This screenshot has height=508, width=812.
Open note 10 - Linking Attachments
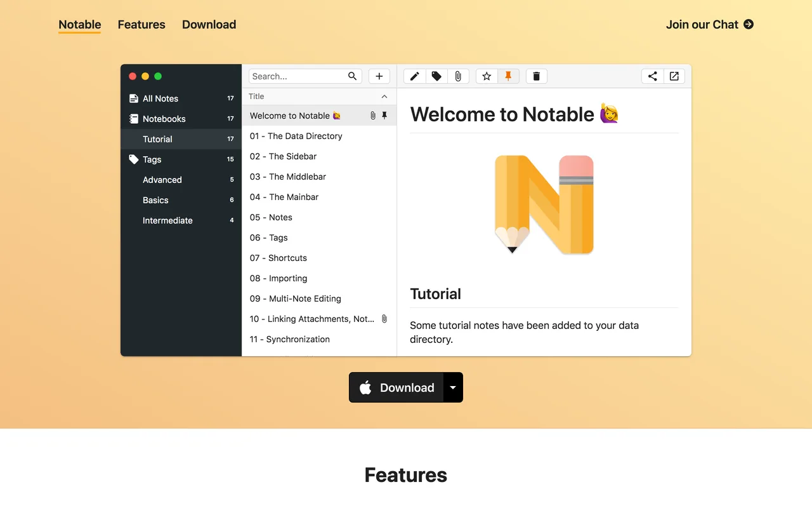[x=319, y=319]
